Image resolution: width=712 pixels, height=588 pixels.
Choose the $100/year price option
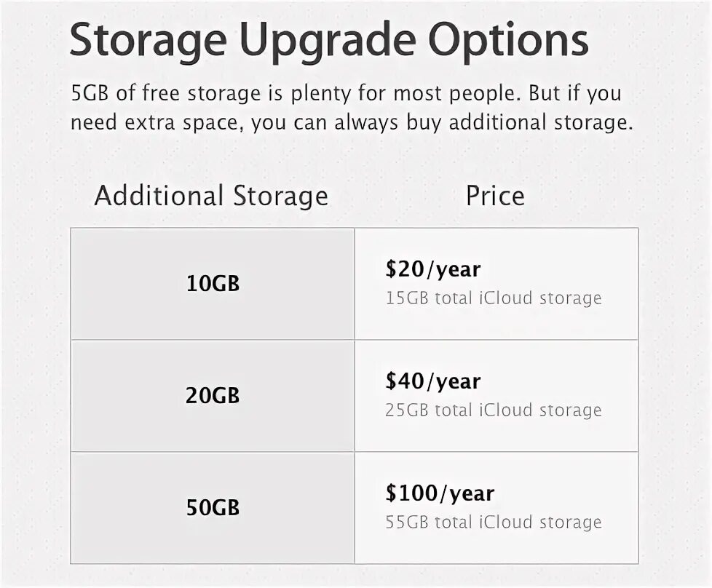coord(440,493)
